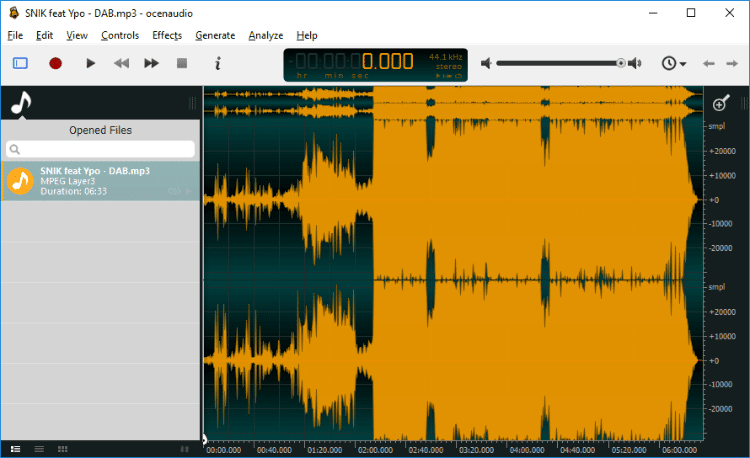This screenshot has width=750, height=458.
Task: Click the MPEG Layer3 format text
Action: (x=67, y=181)
